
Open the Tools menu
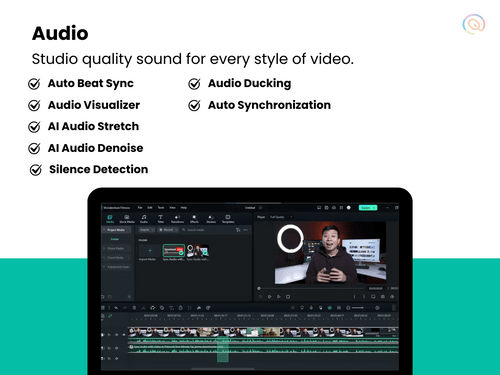161,208
